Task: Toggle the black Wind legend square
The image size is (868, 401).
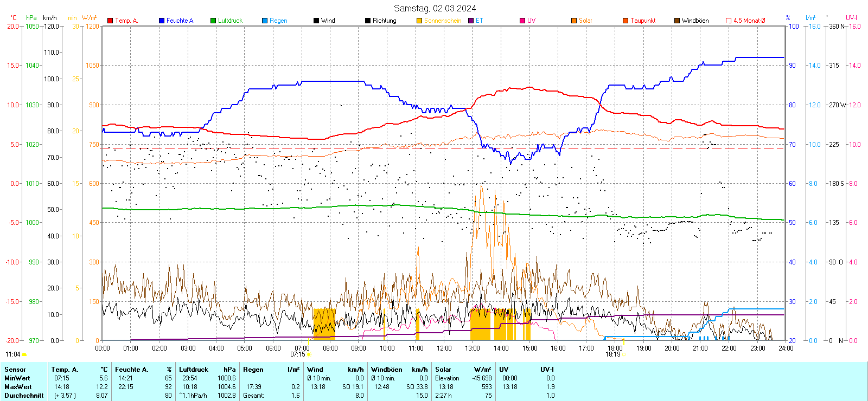Action: [x=316, y=21]
